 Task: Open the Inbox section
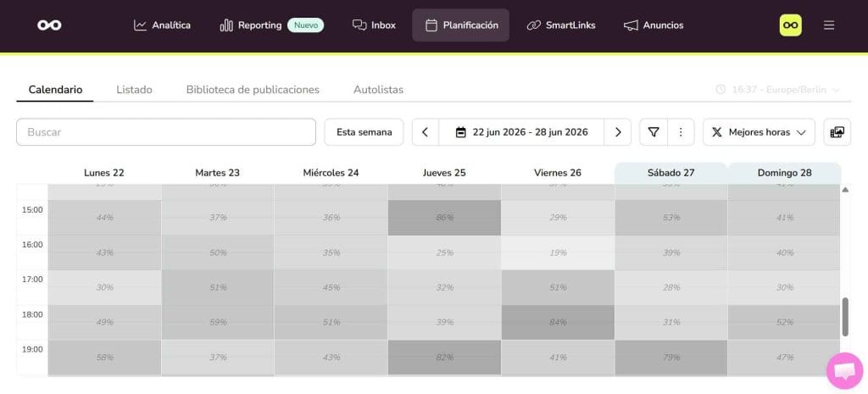click(x=374, y=25)
